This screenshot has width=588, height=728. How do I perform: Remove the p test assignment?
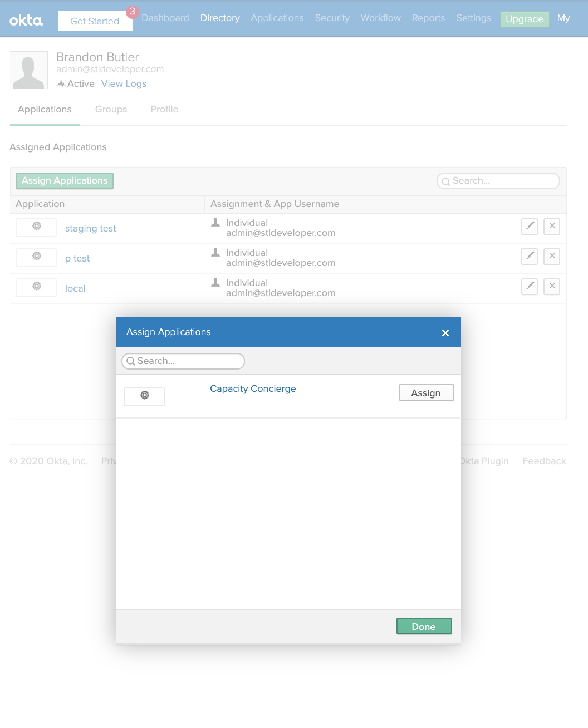pos(552,256)
